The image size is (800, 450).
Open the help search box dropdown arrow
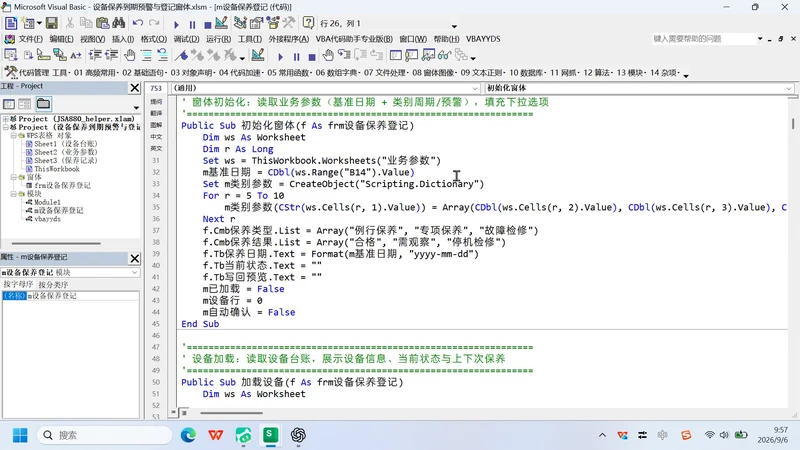(760, 39)
